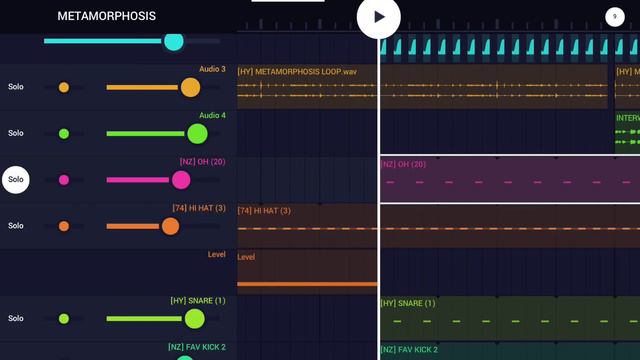This screenshot has height=360, width=640.
Task: Toggle the orange mute dot on HI HAT (3)
Action: pyautogui.click(x=64, y=226)
